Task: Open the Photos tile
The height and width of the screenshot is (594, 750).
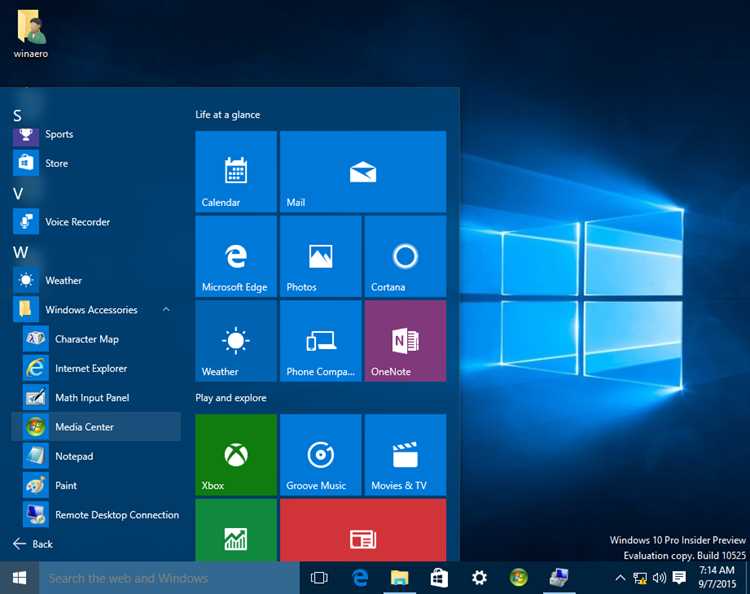Action: (x=320, y=256)
